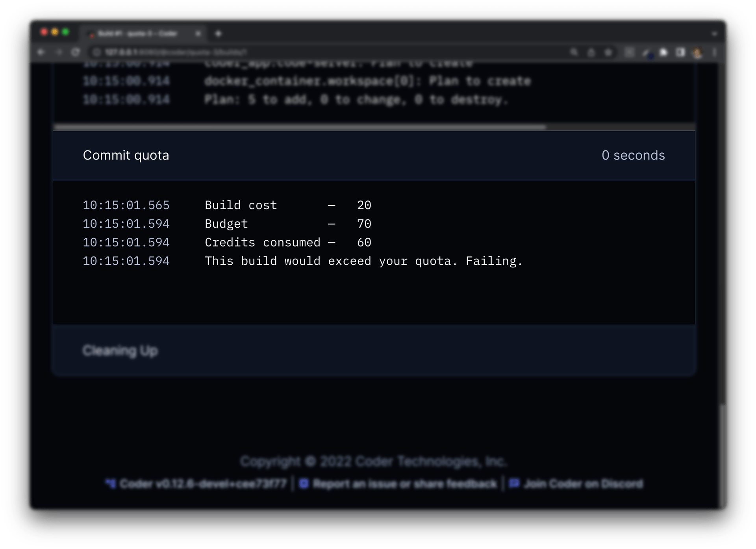This screenshot has width=756, height=549.
Task: Select the Coder build browser tab
Action: [144, 34]
